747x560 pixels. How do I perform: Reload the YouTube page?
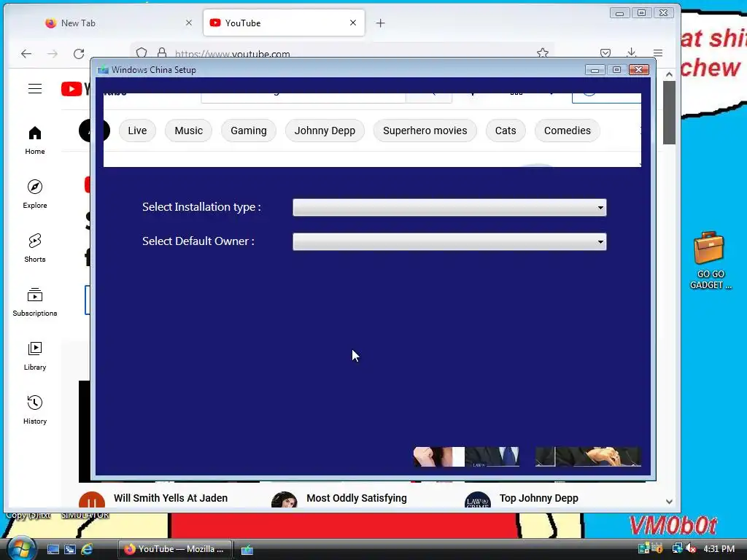coord(79,54)
